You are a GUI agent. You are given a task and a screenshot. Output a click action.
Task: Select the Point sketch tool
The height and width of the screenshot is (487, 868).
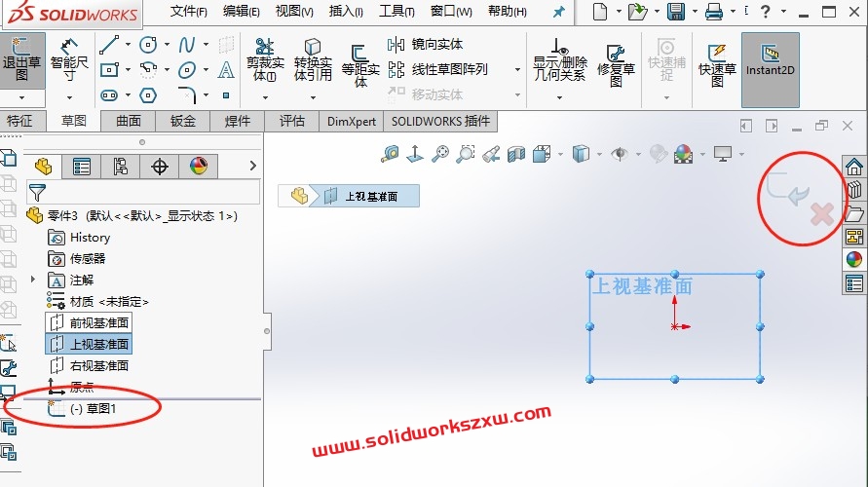(226, 95)
